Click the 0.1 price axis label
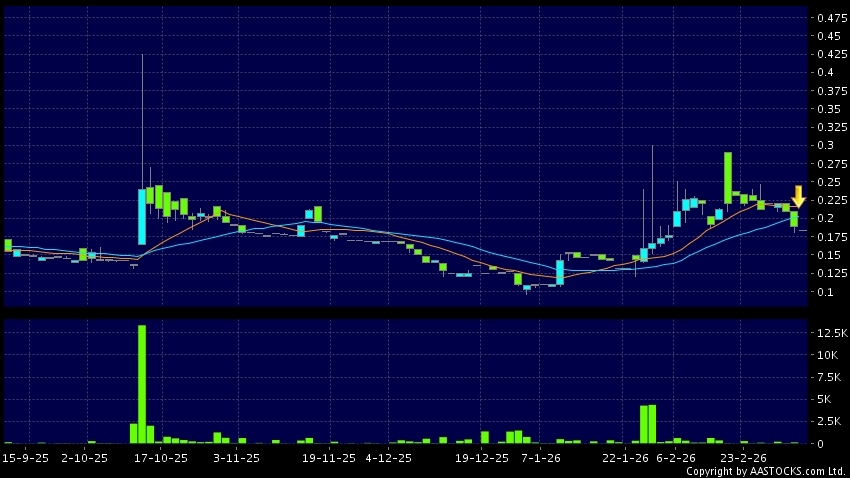This screenshot has width=850, height=478. [x=826, y=292]
